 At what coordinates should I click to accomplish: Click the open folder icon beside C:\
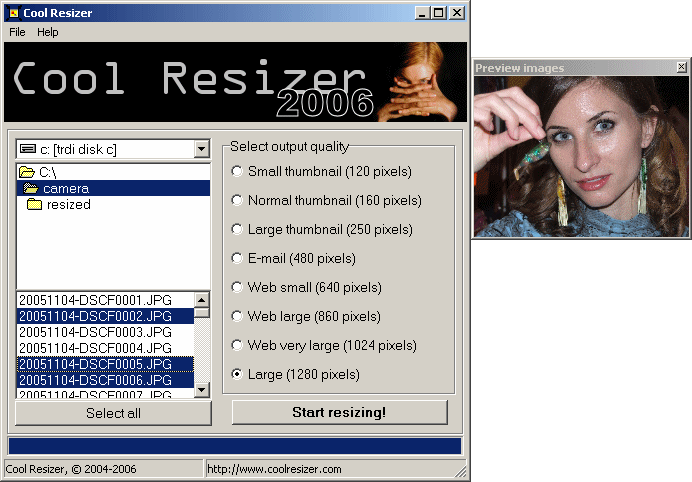click(27, 172)
